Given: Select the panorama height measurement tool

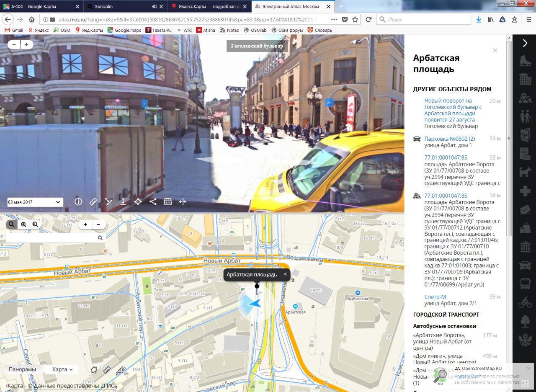Looking at the screenshot, I should [123, 201].
